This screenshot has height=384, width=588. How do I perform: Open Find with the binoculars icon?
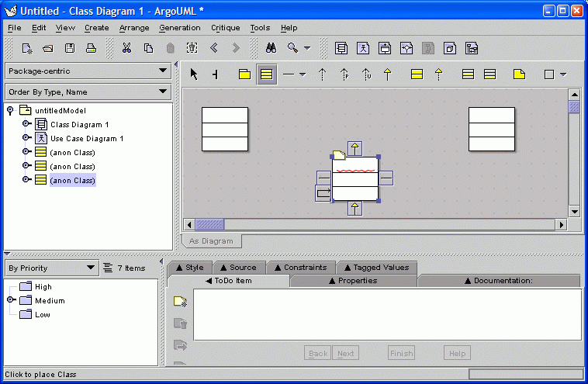[272, 48]
